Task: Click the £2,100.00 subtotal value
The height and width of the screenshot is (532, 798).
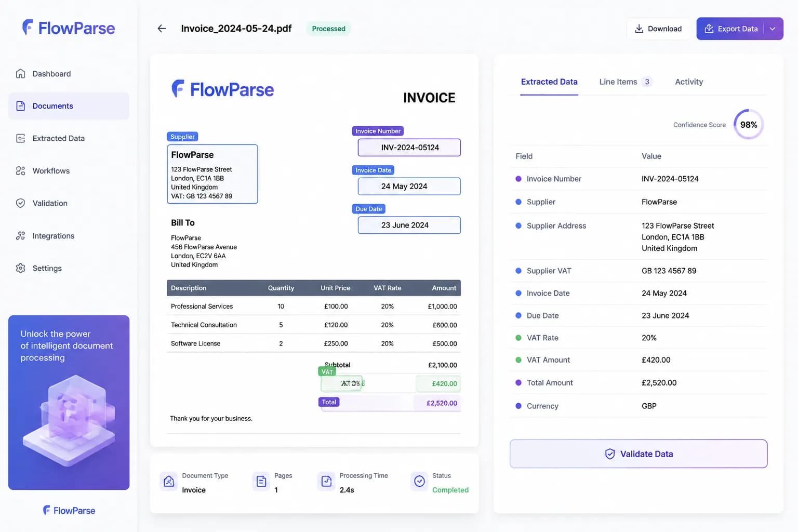Action: click(443, 365)
